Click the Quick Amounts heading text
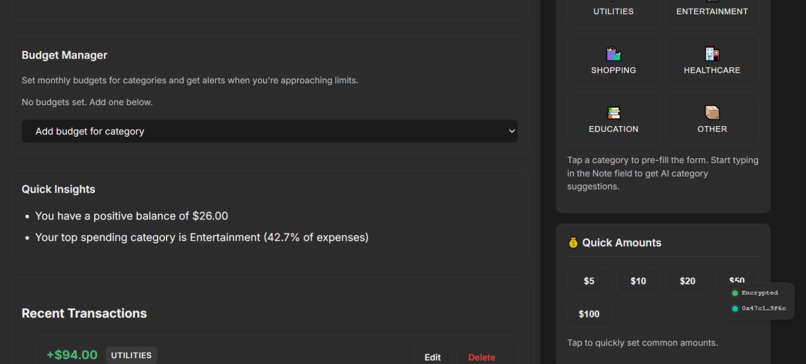This screenshot has height=364, width=806. pos(621,243)
